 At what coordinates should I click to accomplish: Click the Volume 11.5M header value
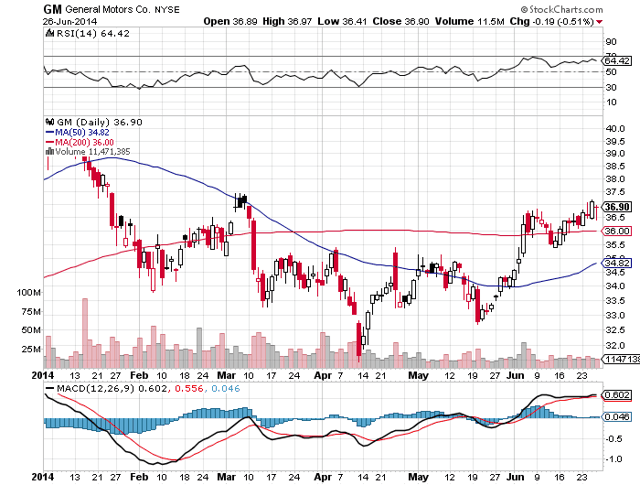(469, 21)
